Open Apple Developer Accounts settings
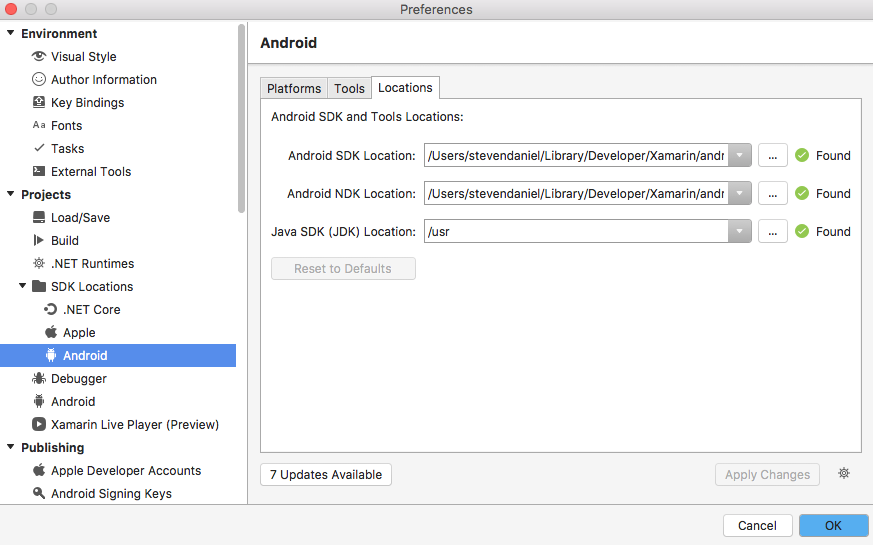 (126, 470)
